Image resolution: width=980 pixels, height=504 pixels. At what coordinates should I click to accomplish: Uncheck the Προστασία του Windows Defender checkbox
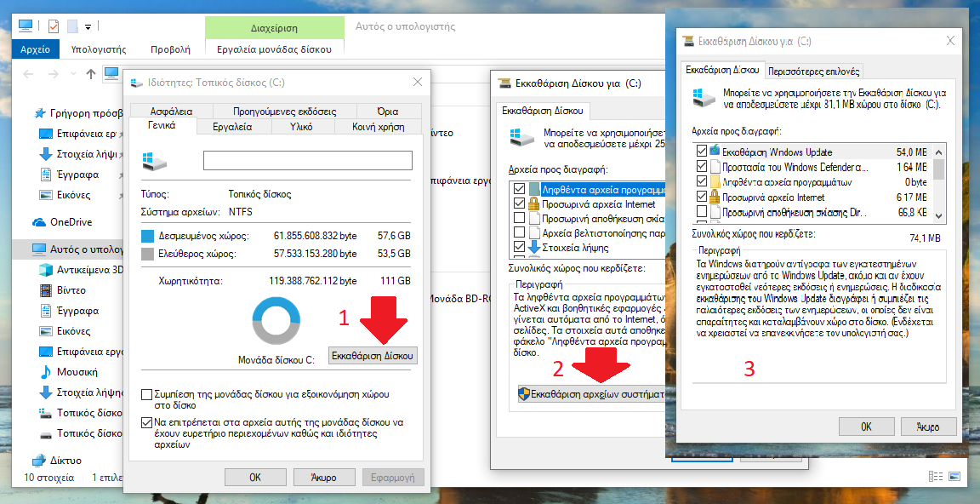tap(701, 167)
